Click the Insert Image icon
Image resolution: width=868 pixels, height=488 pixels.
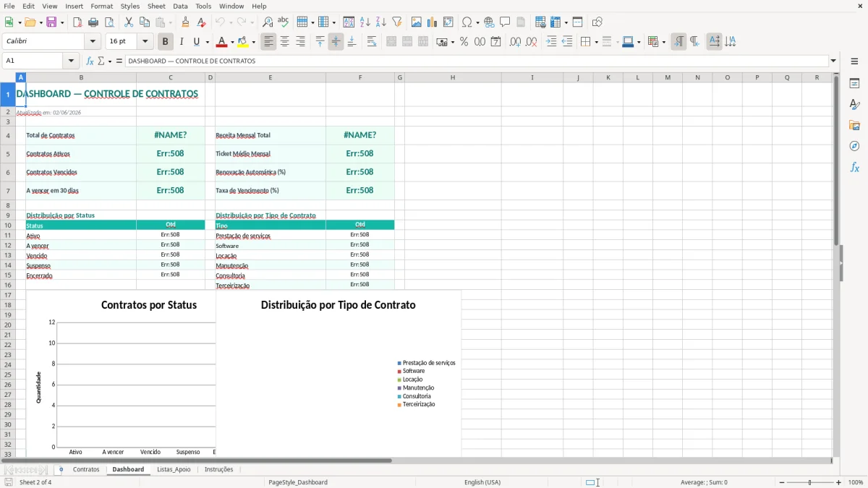point(417,22)
